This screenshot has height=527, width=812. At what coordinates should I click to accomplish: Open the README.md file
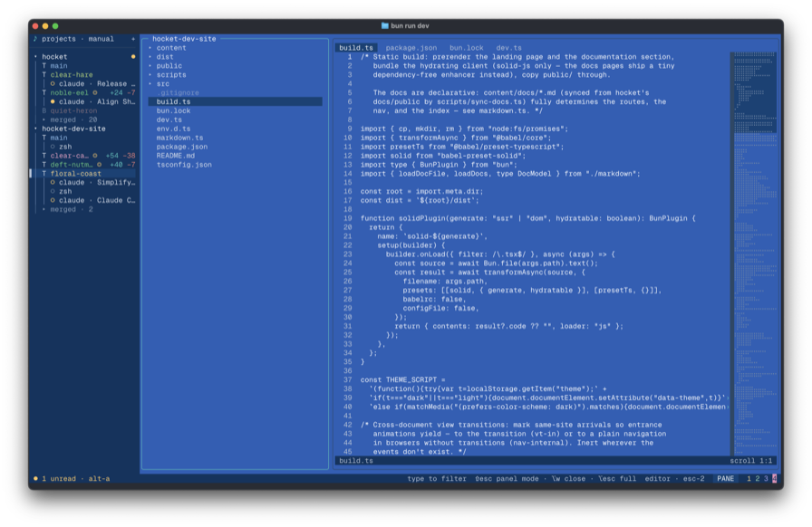point(176,156)
